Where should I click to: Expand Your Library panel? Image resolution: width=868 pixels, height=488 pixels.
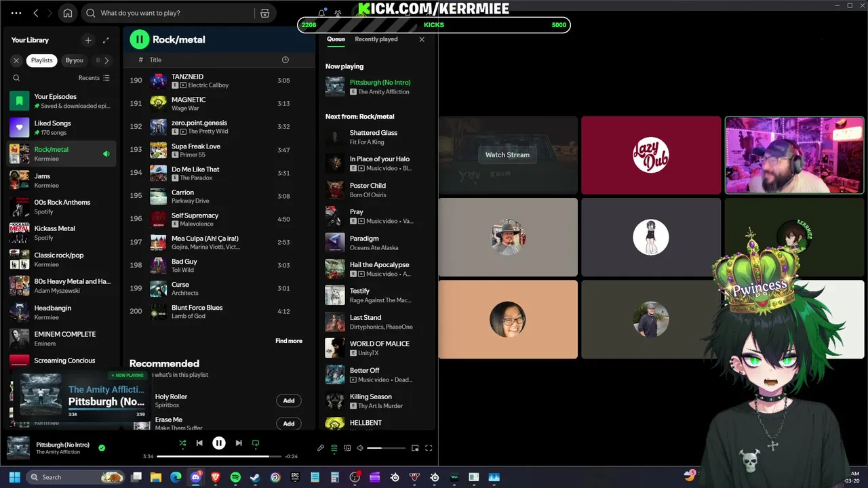coord(106,40)
